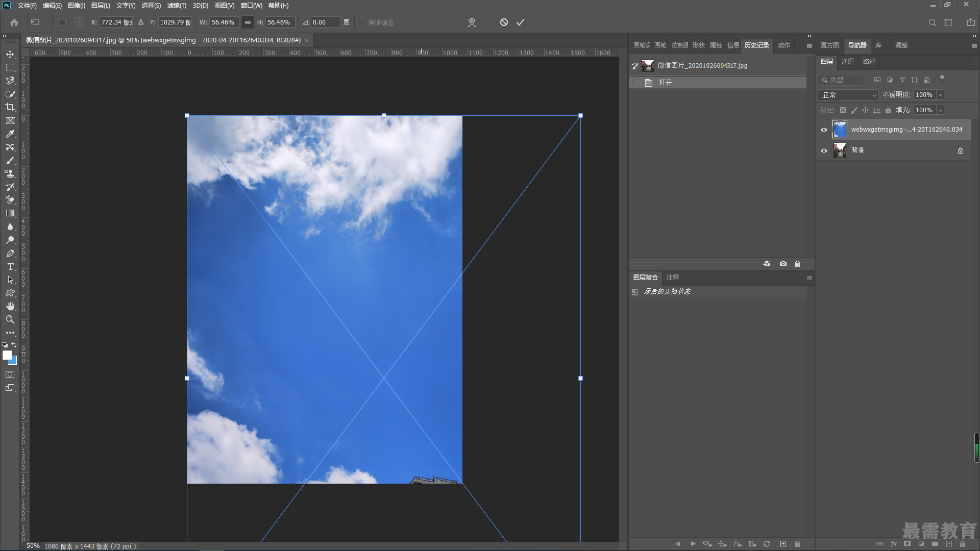Toggle layer comp marker for 最后的文档状态
This screenshot has height=551, width=980.
(634, 292)
